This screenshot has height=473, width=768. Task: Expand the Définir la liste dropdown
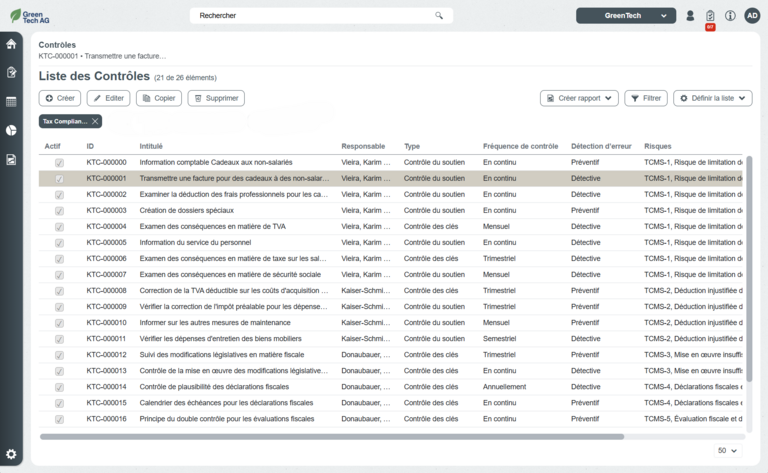click(712, 98)
